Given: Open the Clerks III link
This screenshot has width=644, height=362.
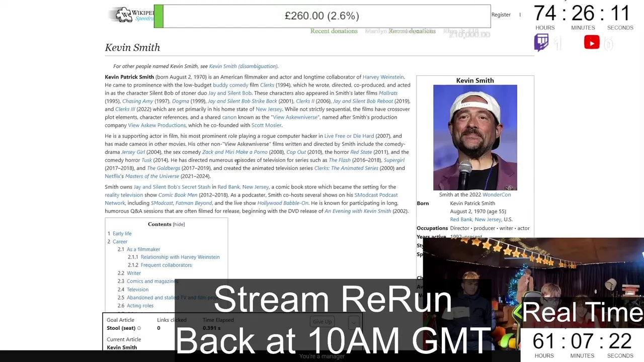Looking at the screenshot, I should (x=125, y=109).
